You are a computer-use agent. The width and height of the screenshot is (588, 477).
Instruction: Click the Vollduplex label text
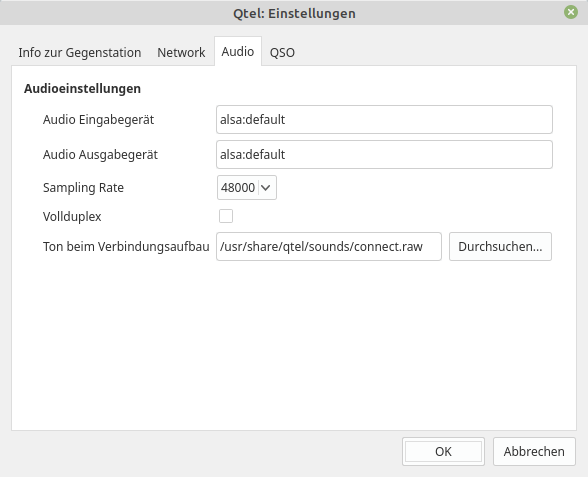[72, 216]
